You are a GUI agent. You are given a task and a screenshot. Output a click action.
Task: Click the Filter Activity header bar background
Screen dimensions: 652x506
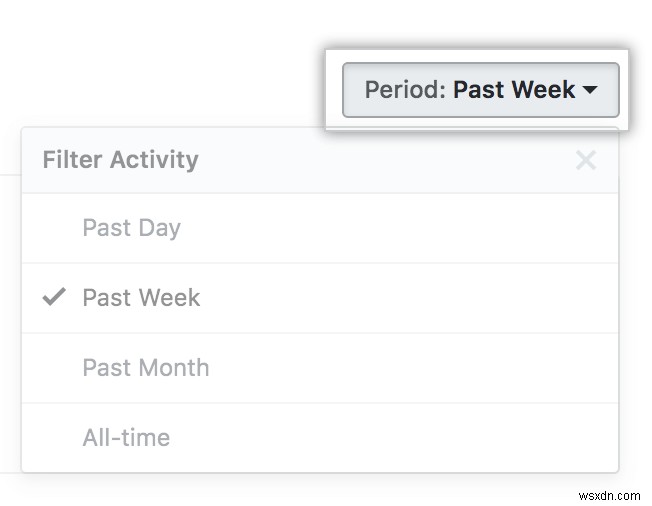click(380, 160)
